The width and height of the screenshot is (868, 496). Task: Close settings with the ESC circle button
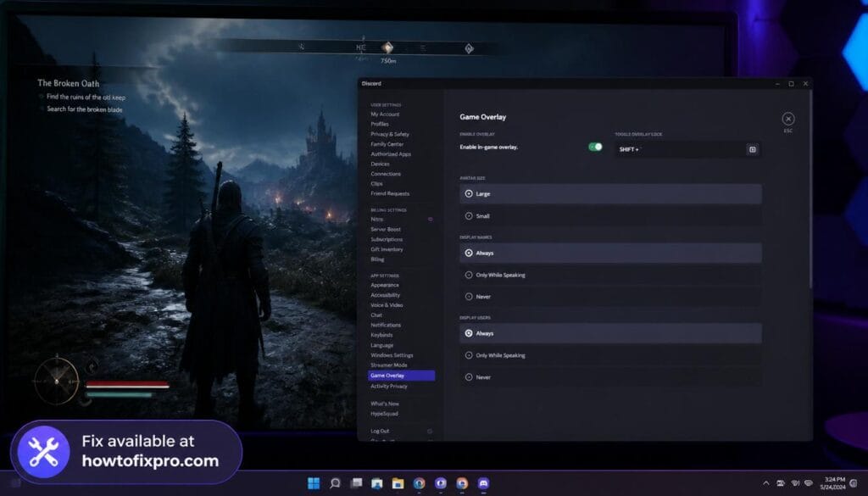click(x=787, y=119)
